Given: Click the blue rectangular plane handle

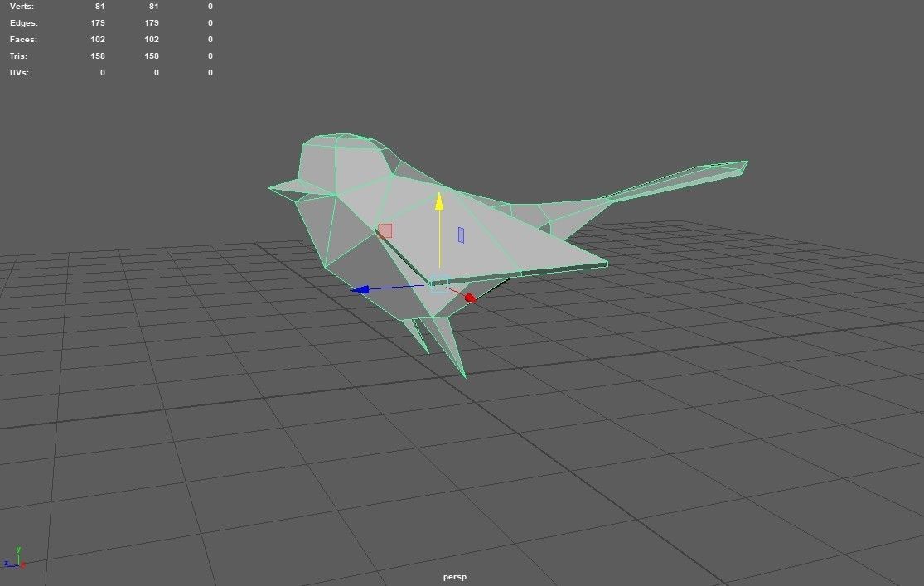Looking at the screenshot, I should tap(461, 235).
